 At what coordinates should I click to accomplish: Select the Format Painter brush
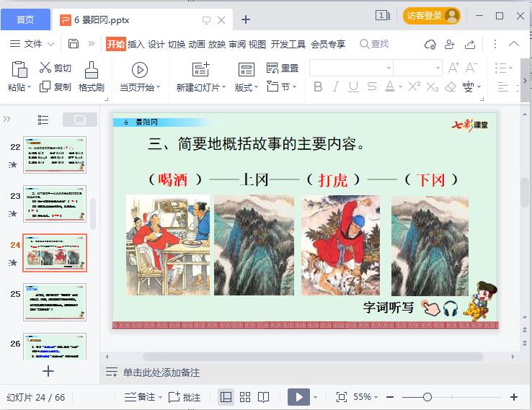[x=92, y=70]
